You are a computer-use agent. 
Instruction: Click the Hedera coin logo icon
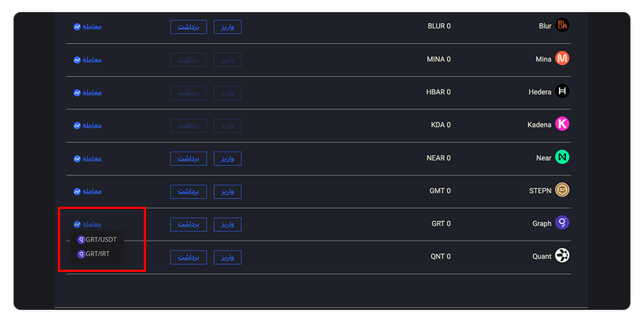562,91
